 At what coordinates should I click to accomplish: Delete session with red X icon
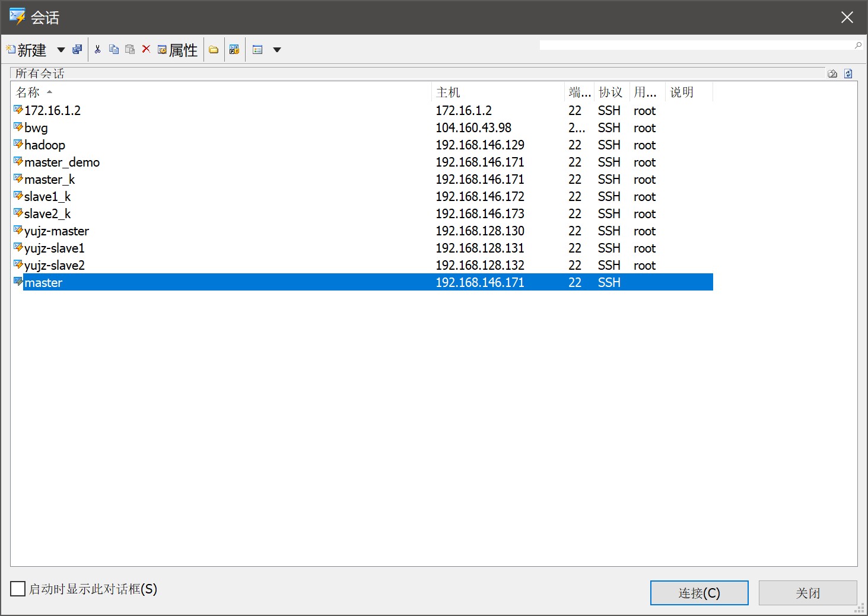click(x=146, y=50)
